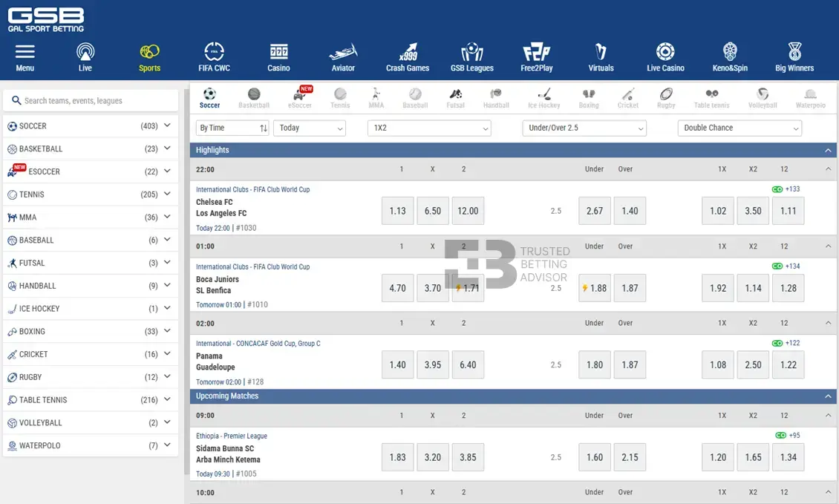This screenshot has width=839, height=504.
Task: Pick Over 2.15 for Sidama Bunna match
Action: 630,457
